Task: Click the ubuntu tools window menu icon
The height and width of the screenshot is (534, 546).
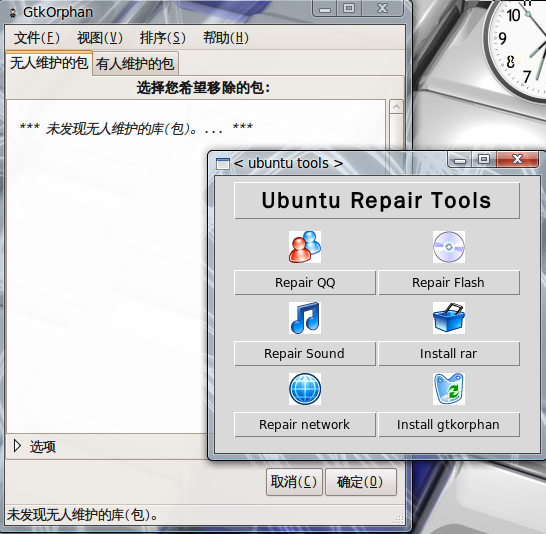Action: [223, 163]
